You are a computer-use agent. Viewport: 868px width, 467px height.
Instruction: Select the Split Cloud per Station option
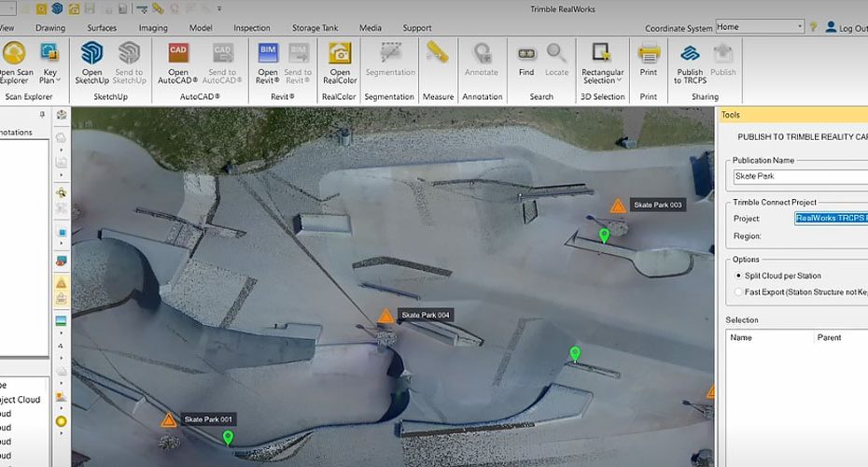coord(738,276)
